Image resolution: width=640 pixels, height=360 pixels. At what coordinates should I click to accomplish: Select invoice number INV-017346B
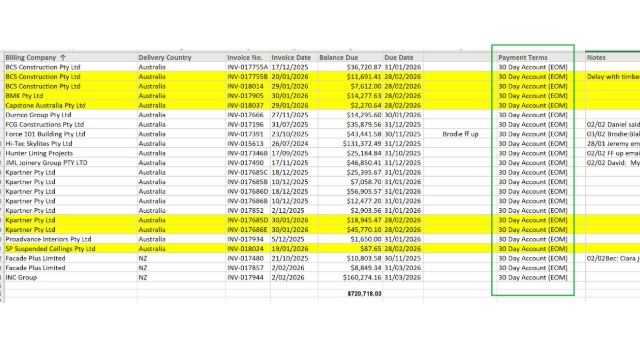pos(247,153)
